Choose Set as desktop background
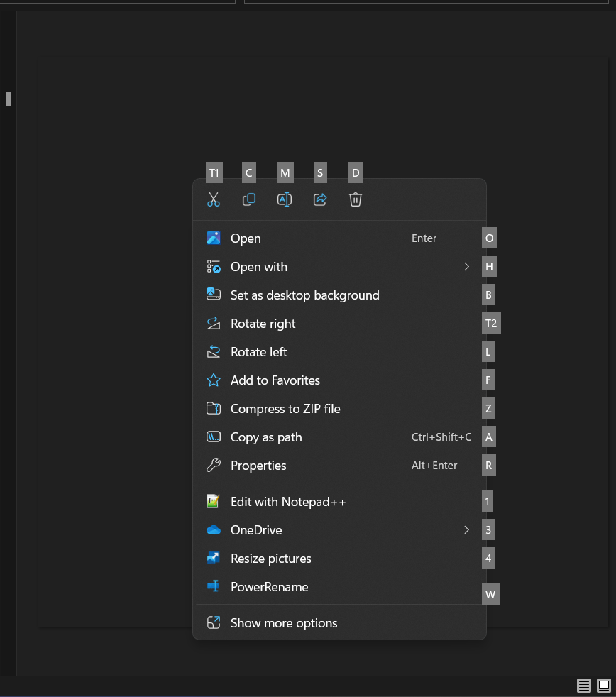 339,295
